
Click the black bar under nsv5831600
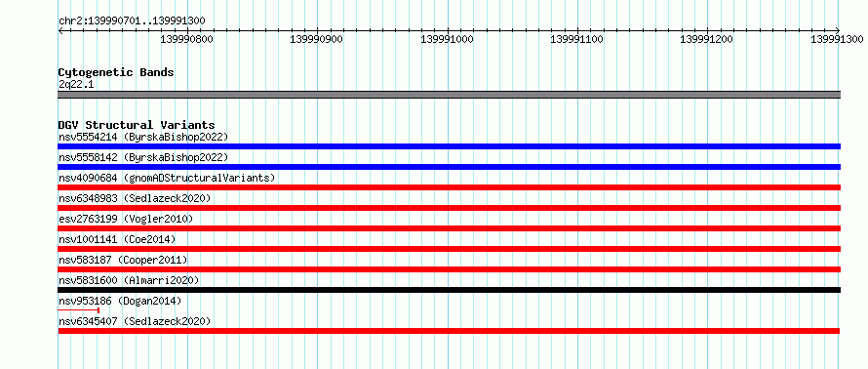449,290
